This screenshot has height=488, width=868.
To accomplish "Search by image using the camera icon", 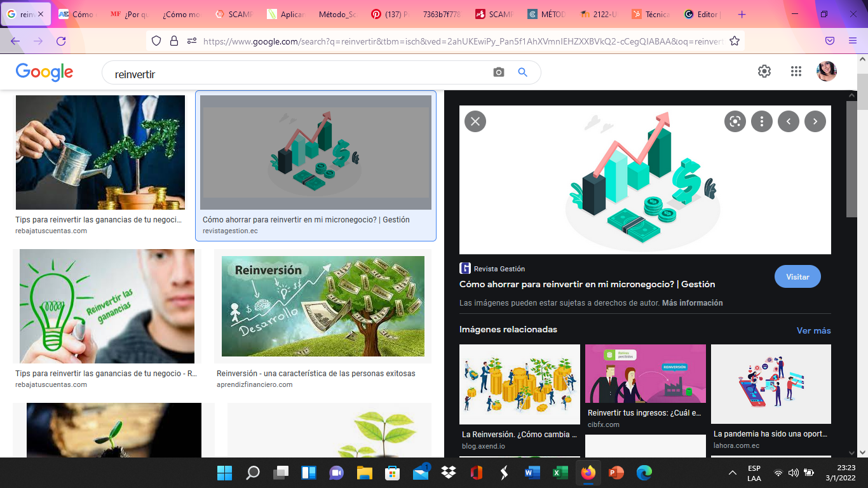I will click(498, 72).
